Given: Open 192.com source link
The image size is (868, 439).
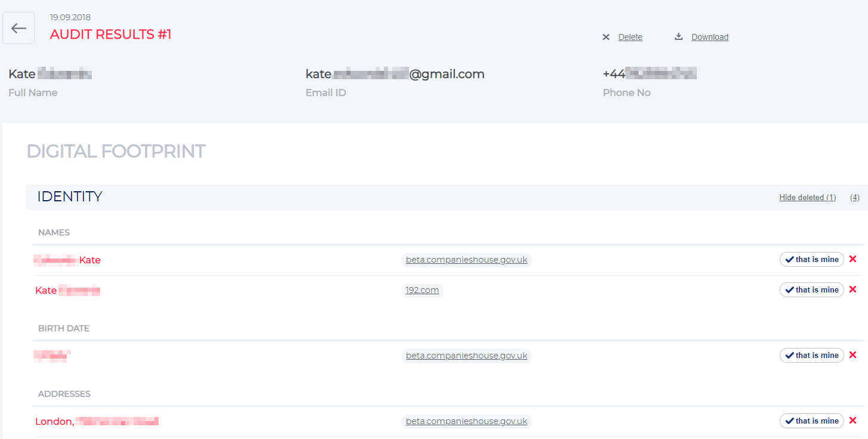Looking at the screenshot, I should coord(422,290).
